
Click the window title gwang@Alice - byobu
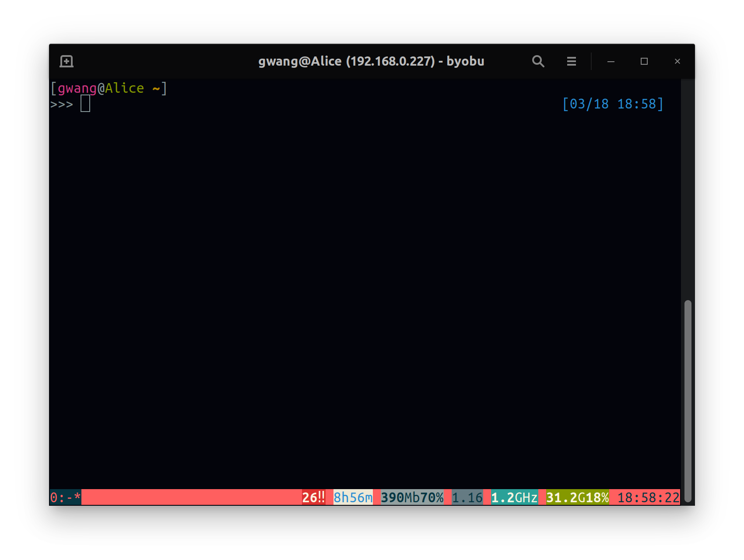coord(371,61)
